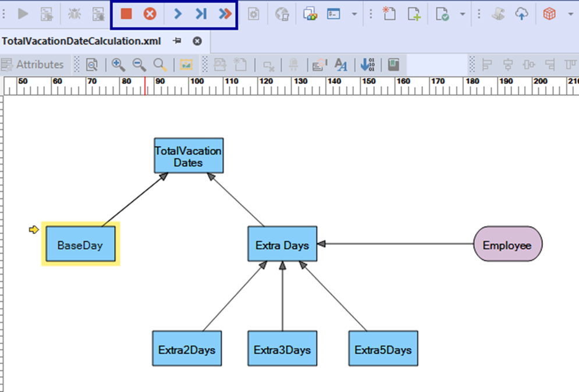Open the command prompt window icon

pyautogui.click(x=333, y=14)
